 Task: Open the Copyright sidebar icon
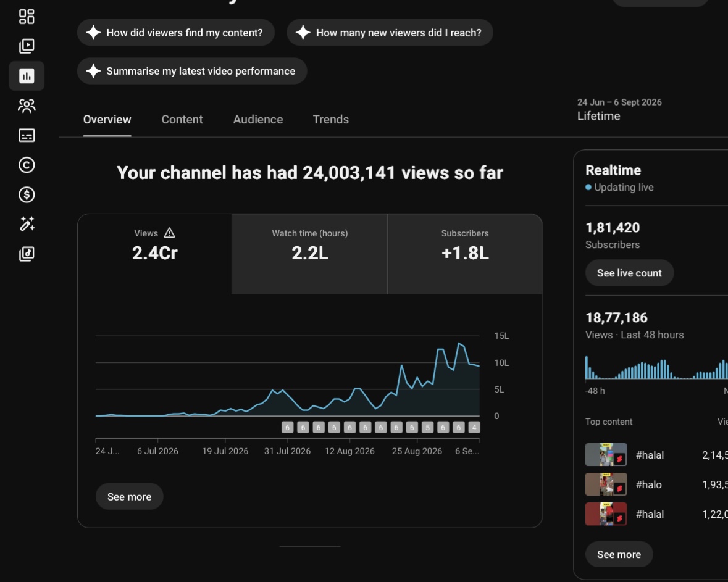(27, 165)
